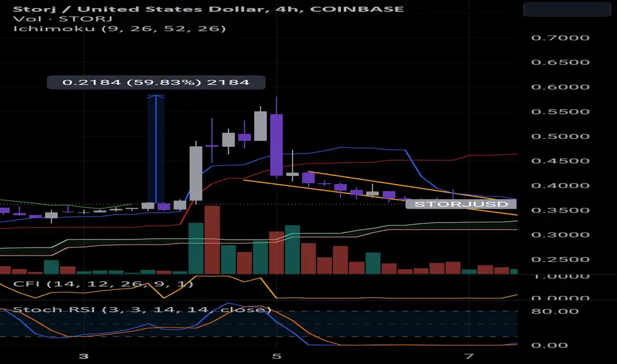Click date label 7 on time axis
The width and height of the screenshot is (617, 364).
[x=468, y=357]
